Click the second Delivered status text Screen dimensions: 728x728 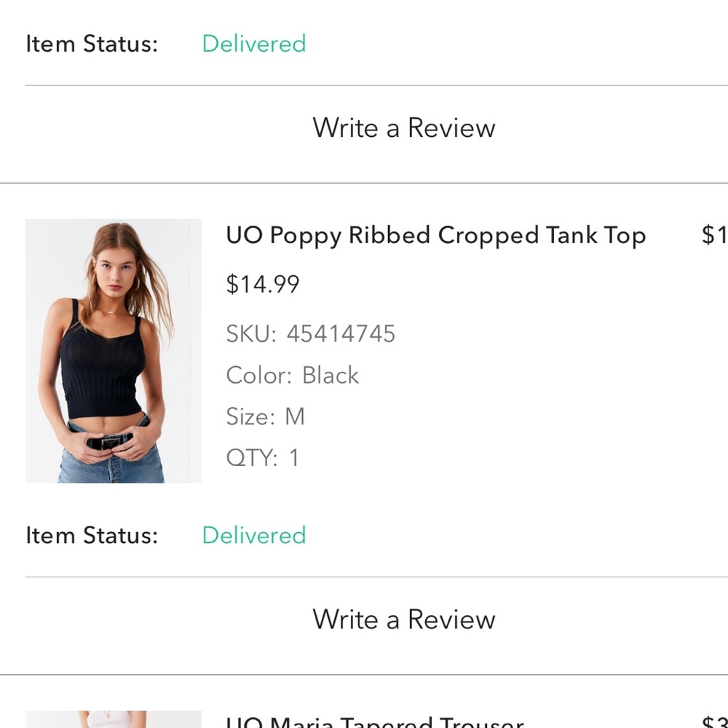(253, 535)
